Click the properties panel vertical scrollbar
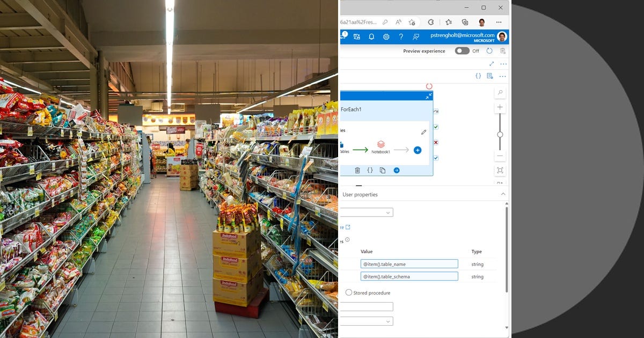This screenshot has width=644, height=338. point(507,249)
